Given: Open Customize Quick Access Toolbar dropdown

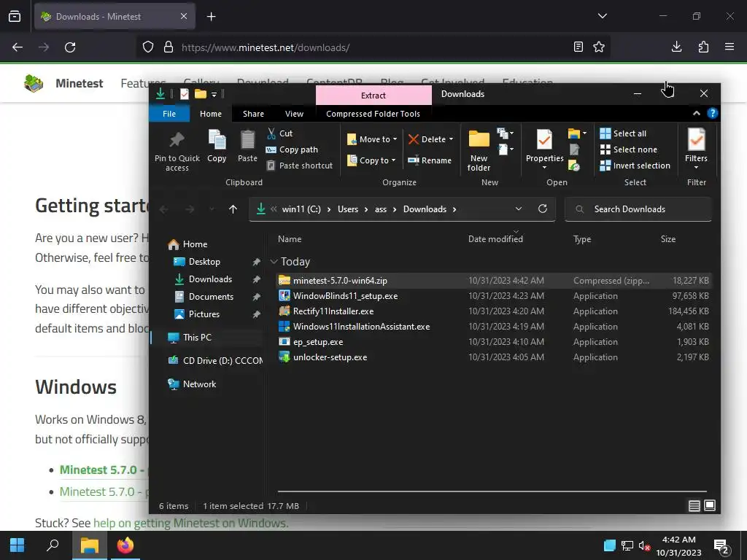Looking at the screenshot, I should (x=214, y=94).
